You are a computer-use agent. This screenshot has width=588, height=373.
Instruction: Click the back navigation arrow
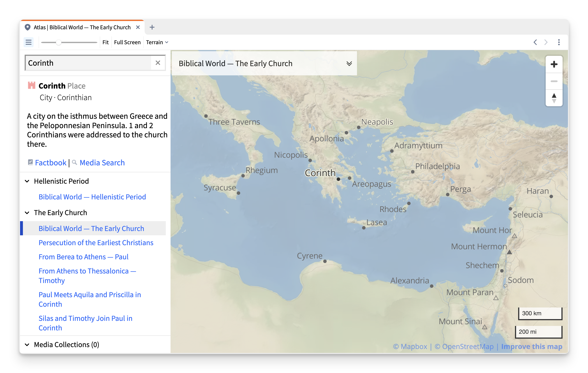click(x=535, y=42)
